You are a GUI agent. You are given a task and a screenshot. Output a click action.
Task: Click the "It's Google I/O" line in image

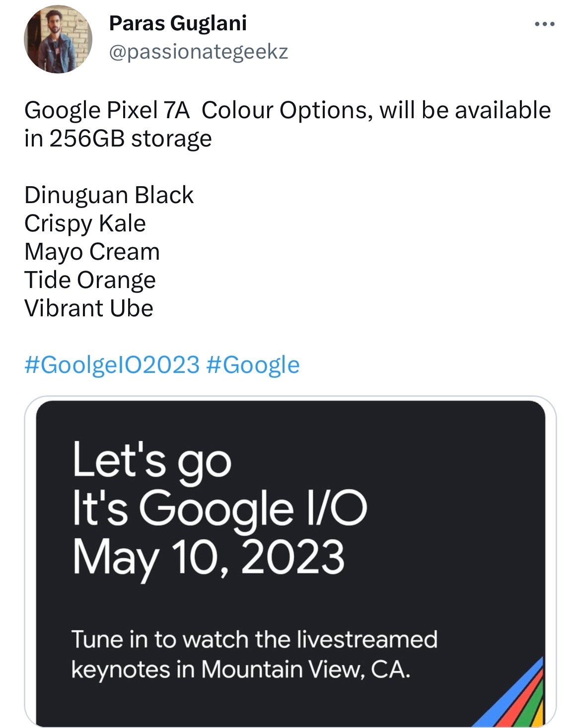pos(219,509)
